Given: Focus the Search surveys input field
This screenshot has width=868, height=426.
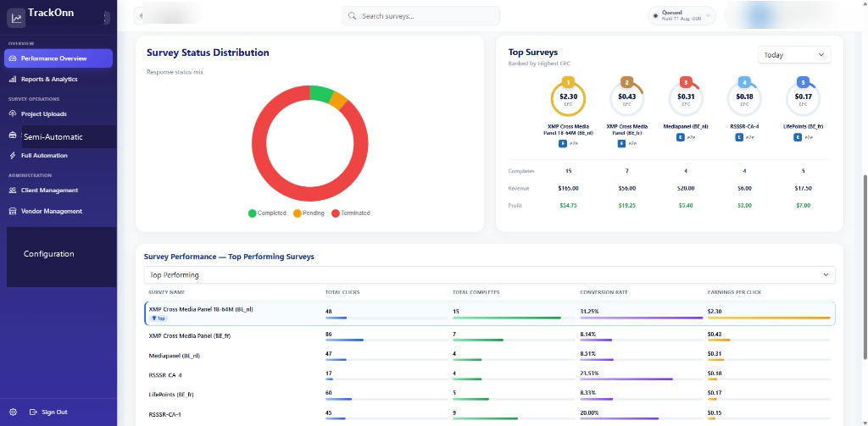Looking at the screenshot, I should click(420, 16).
